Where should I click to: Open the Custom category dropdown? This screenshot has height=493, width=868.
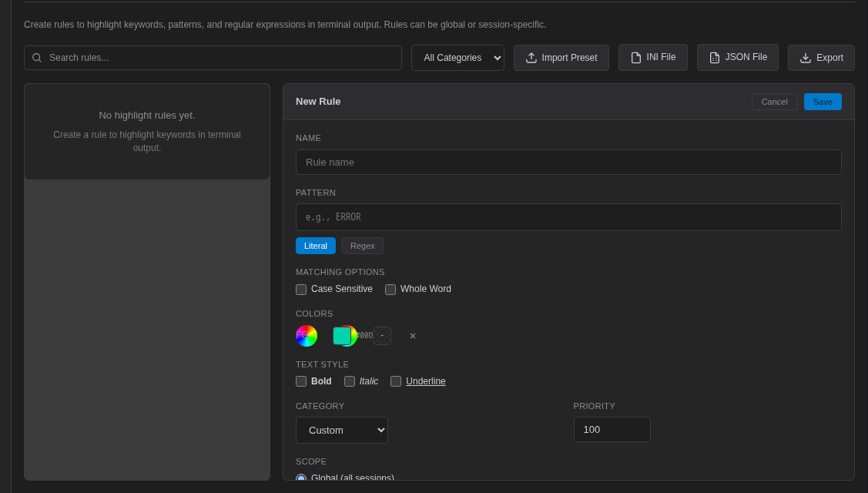(341, 431)
